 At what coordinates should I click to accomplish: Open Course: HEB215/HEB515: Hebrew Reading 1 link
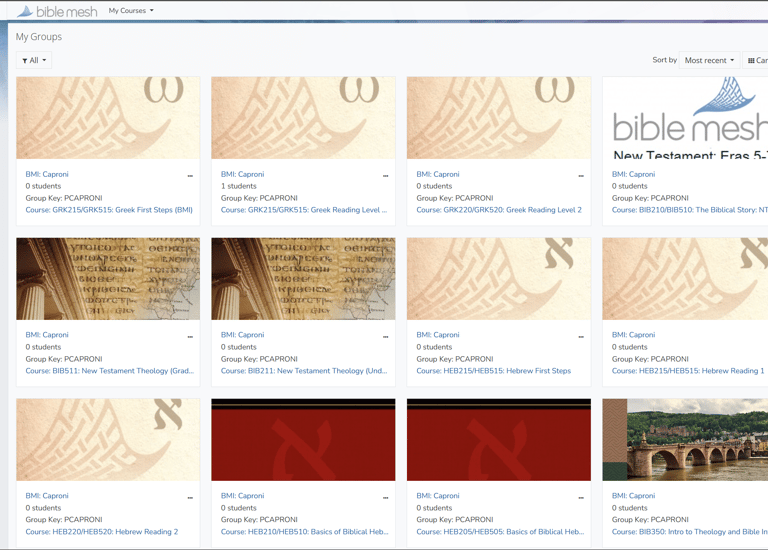tap(688, 371)
